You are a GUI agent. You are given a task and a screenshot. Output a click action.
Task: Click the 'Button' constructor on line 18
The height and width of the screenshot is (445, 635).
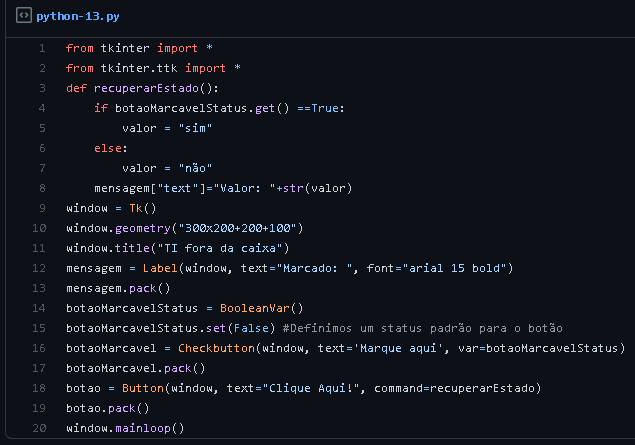143,388
